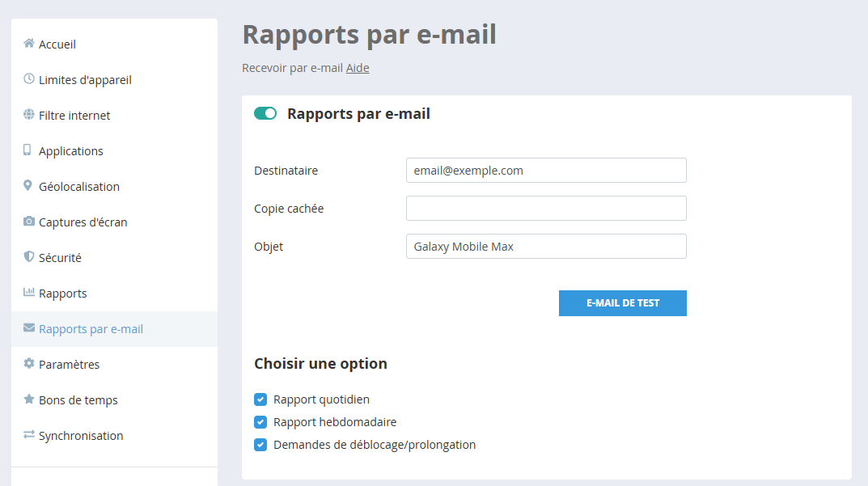The height and width of the screenshot is (486, 868).
Task: Select the bar chart icon for Rapports
Action: [28, 293]
